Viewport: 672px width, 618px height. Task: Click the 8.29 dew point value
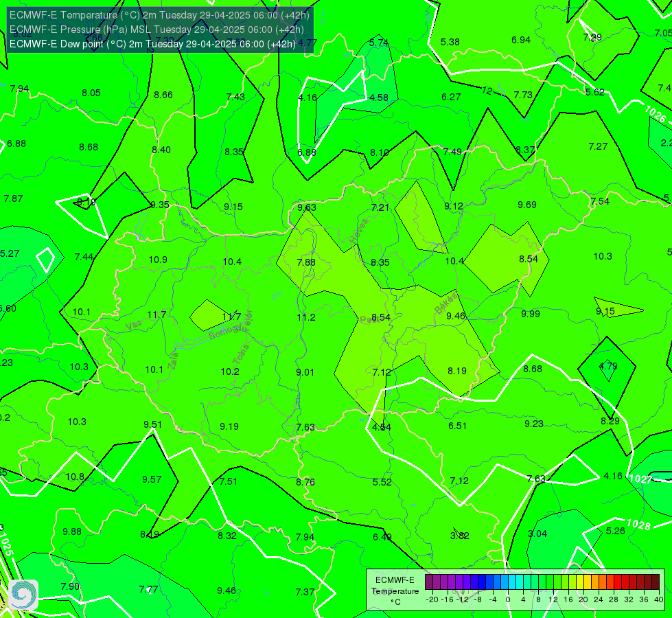610,421
